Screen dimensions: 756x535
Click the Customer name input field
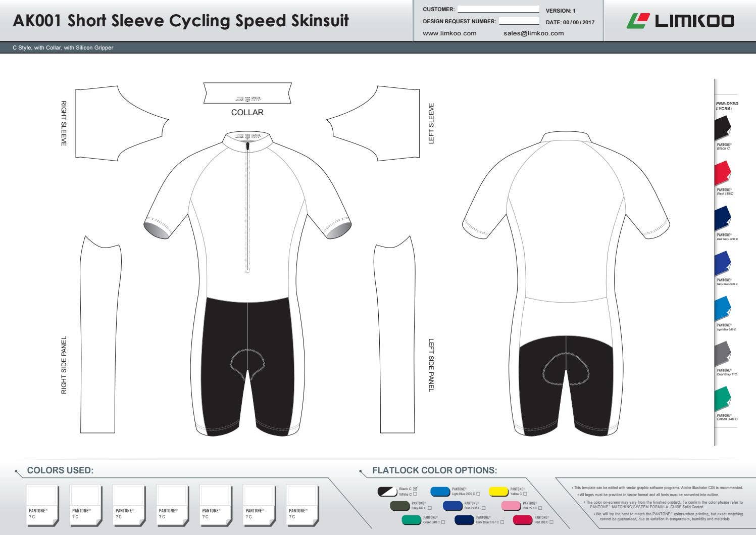[498, 9]
